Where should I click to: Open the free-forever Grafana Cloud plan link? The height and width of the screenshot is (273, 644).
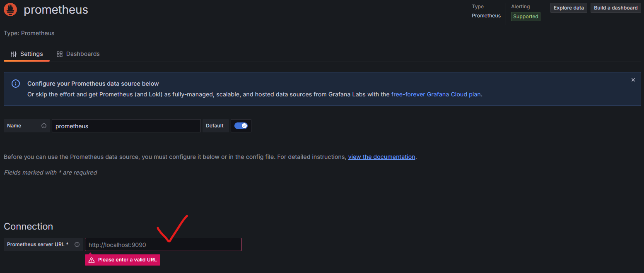(x=436, y=94)
